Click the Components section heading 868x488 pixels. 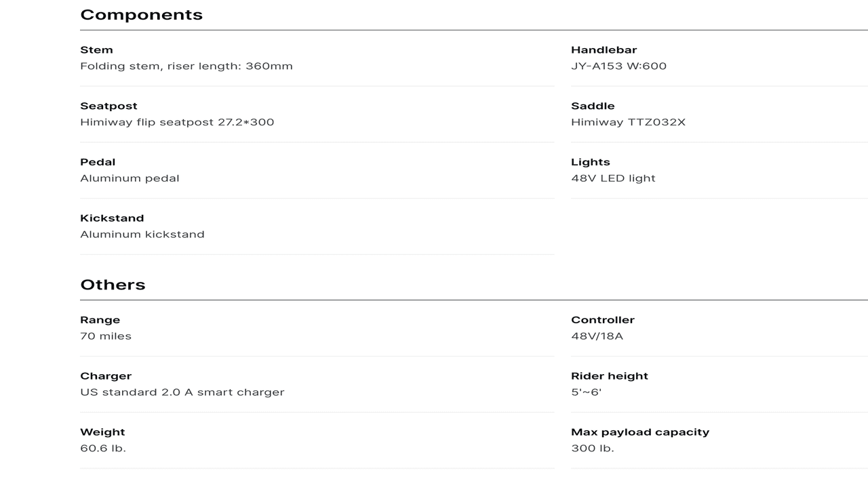(x=141, y=15)
